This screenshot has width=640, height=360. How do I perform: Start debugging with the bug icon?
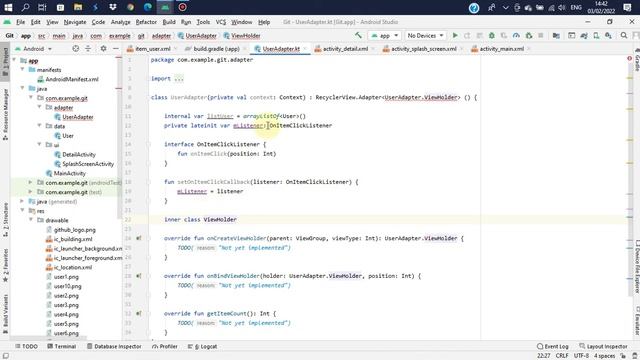[492, 36]
